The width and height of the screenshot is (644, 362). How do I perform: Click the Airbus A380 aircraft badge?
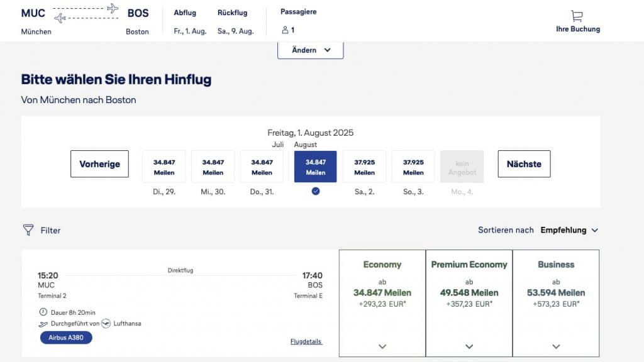65,337
